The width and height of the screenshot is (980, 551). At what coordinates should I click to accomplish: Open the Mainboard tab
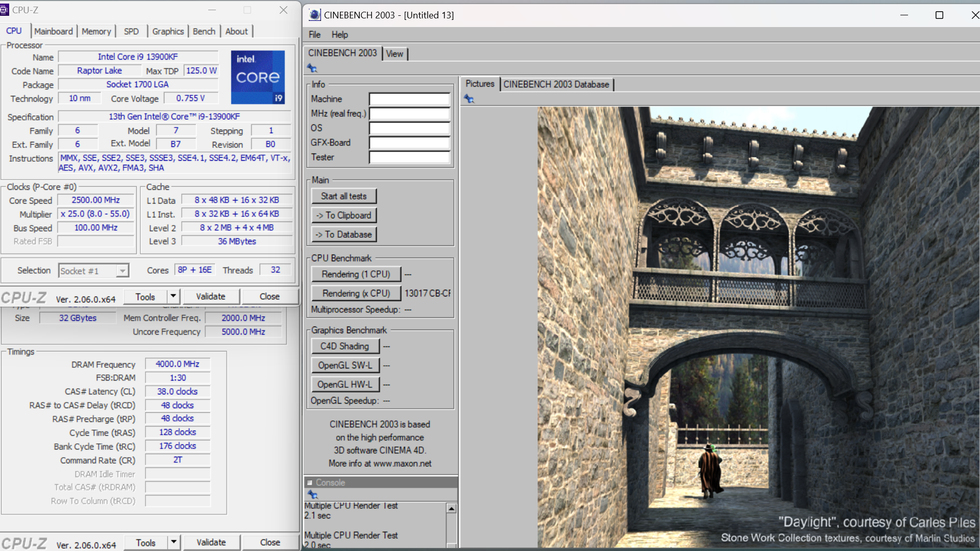(54, 31)
